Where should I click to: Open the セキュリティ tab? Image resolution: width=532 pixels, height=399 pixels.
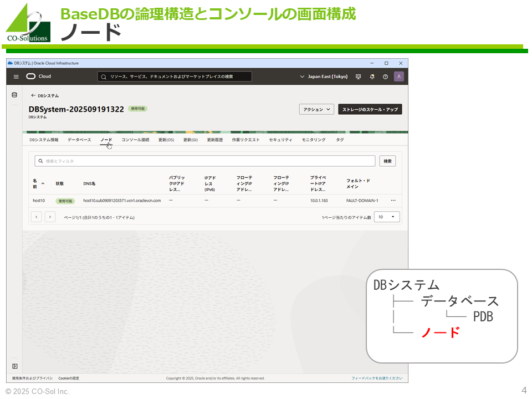(280, 140)
